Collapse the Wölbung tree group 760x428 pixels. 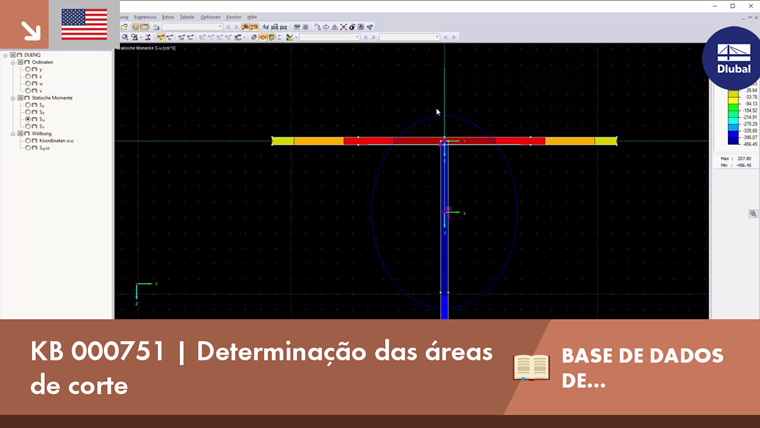click(13, 133)
